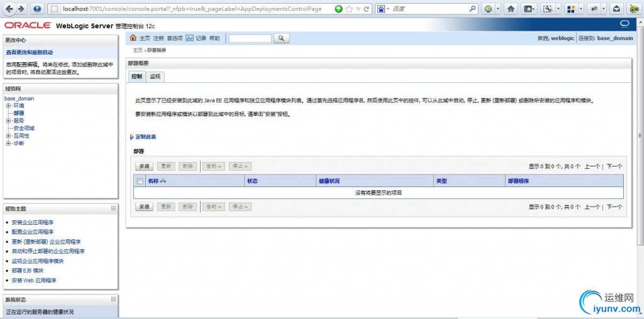Click 下一个 above the table
The image size is (644, 319).
(x=614, y=166)
